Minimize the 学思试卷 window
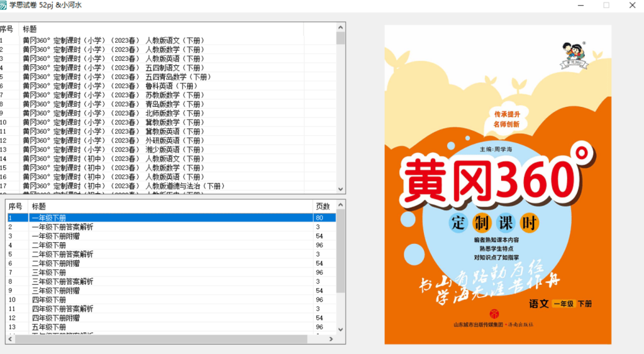644x354 pixels. point(578,5)
